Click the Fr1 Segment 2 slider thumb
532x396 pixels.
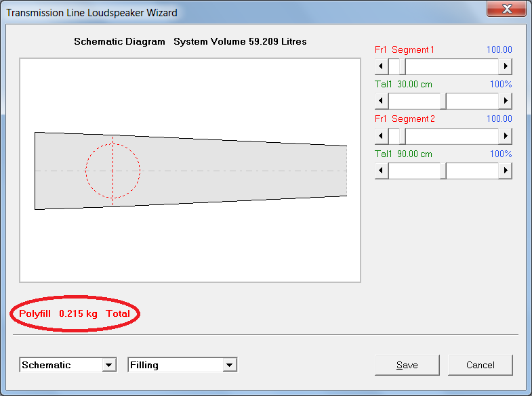(403, 136)
